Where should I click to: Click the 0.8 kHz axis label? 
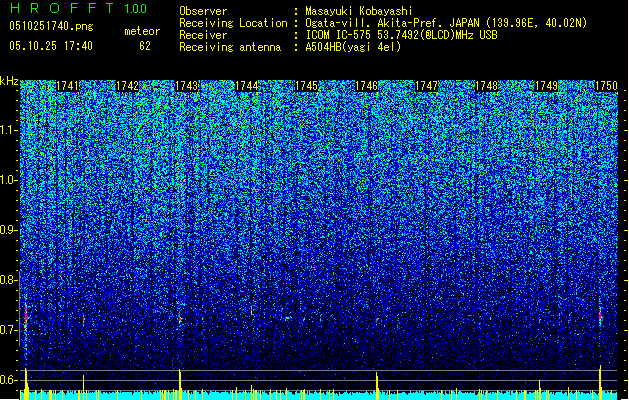(8, 280)
